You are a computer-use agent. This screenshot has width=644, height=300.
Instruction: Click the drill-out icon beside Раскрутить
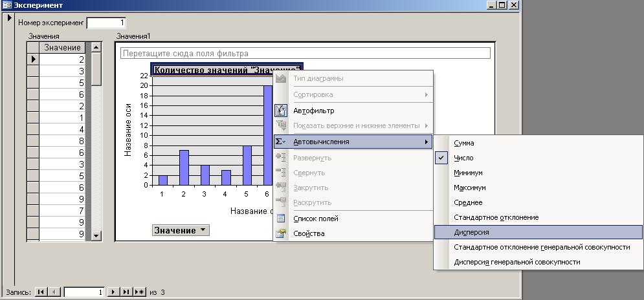280,202
